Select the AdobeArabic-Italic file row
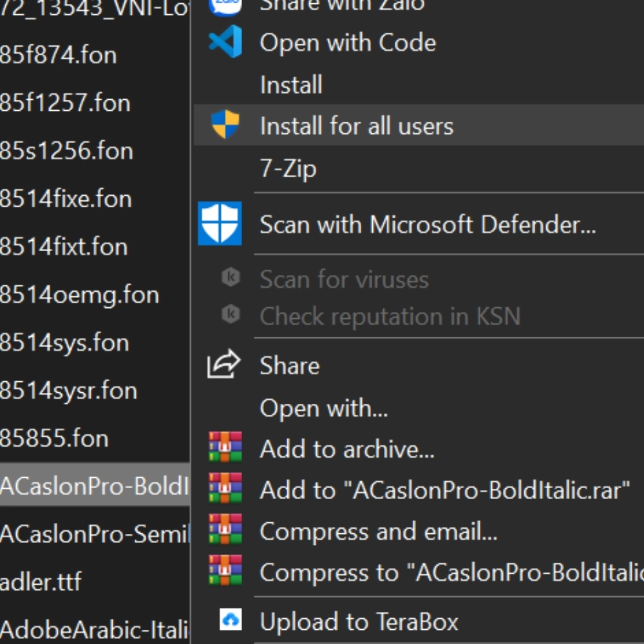The image size is (644, 644). 95,630
